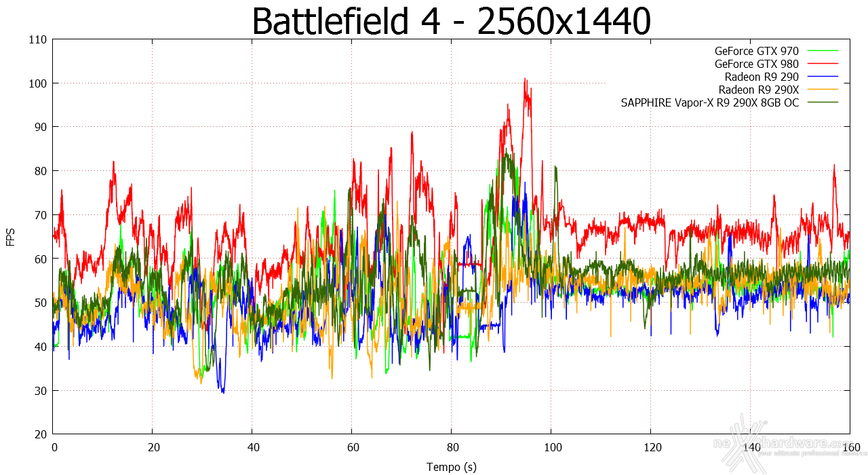Select the Radeon R9 290X legend label
Viewport: 868px width, 475px height.
759,90
